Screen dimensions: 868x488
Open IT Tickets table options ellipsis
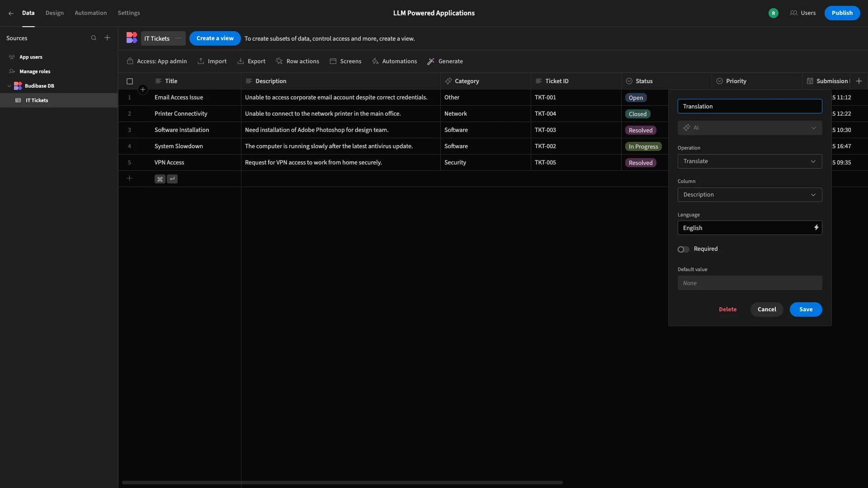(x=178, y=38)
